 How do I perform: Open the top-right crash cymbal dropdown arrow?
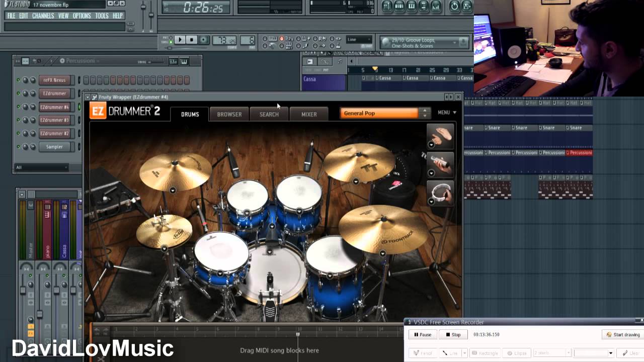356,182
